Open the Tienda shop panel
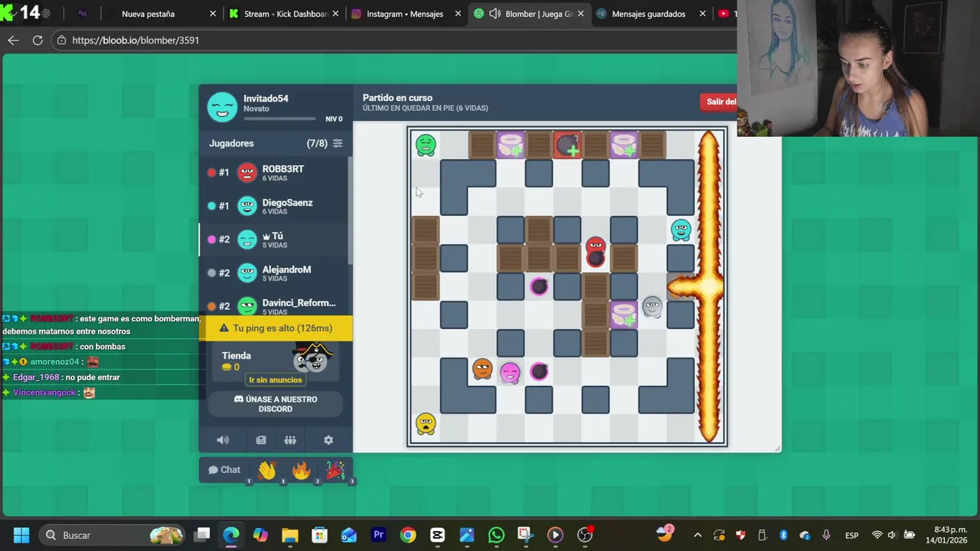Image resolution: width=980 pixels, height=551 pixels. [x=276, y=361]
